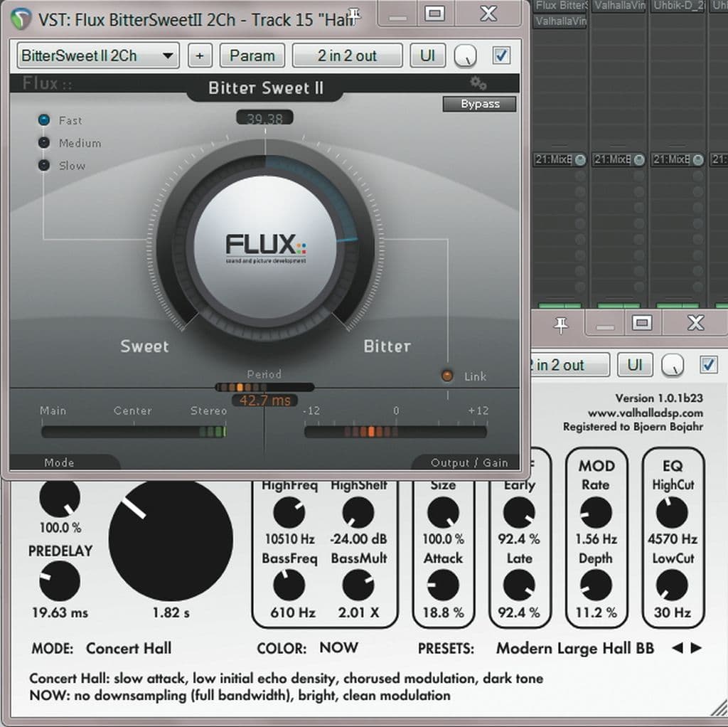728x727 pixels.
Task: Open the Param menu button
Action: coord(252,55)
